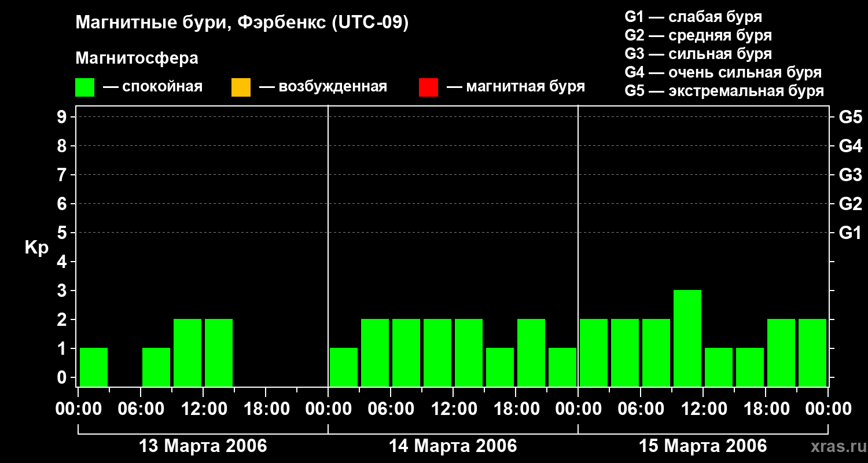Click the '— магнитная буря' legend label
This screenshot has height=463, width=868.
click(516, 87)
